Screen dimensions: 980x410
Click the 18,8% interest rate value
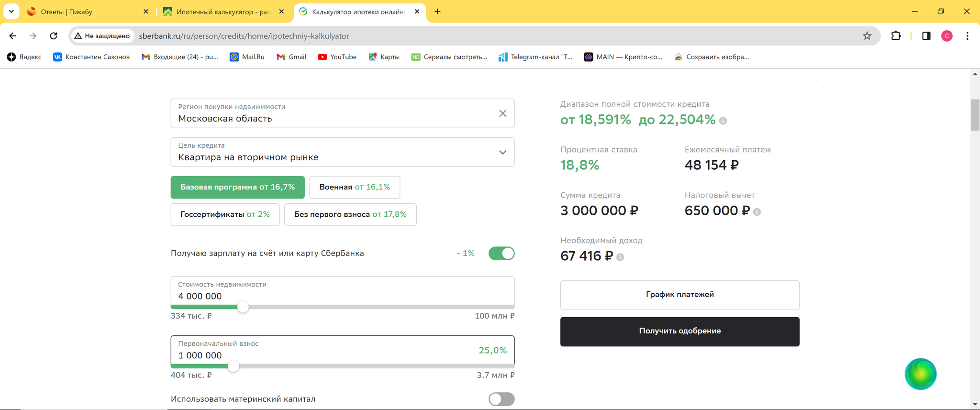pos(580,165)
